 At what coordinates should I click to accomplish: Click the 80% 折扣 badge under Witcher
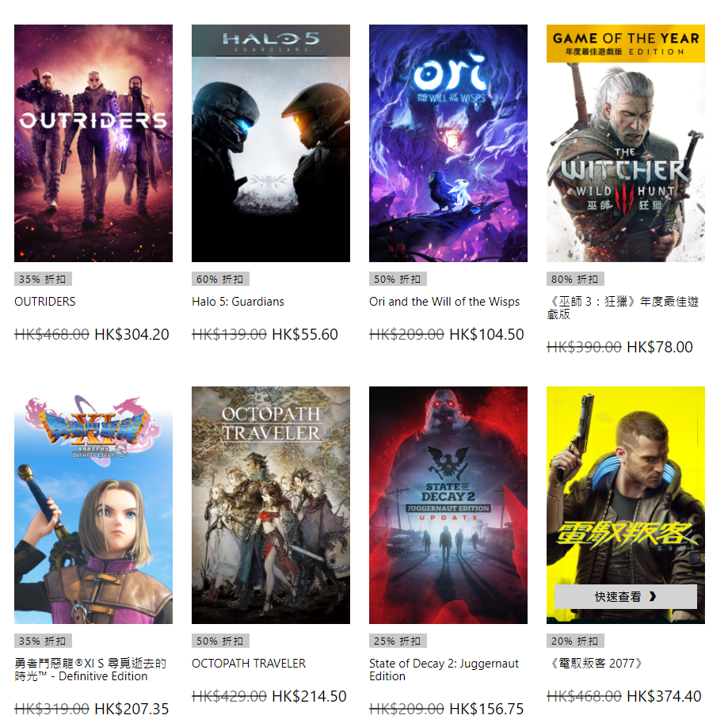(x=575, y=279)
